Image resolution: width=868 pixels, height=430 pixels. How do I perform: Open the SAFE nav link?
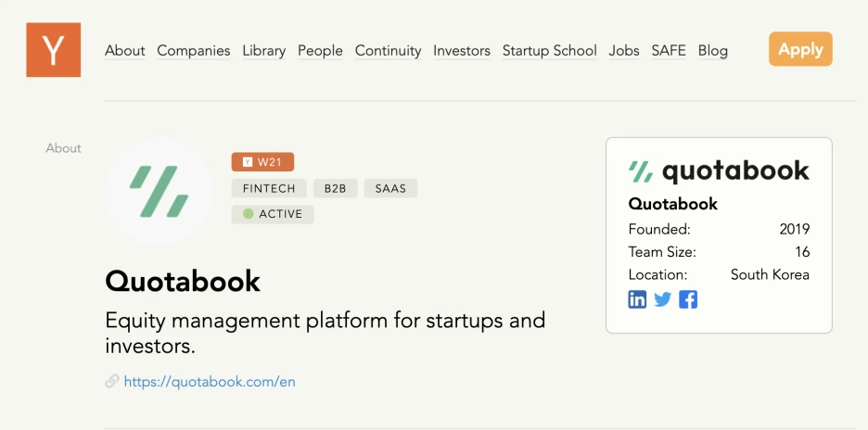point(669,51)
